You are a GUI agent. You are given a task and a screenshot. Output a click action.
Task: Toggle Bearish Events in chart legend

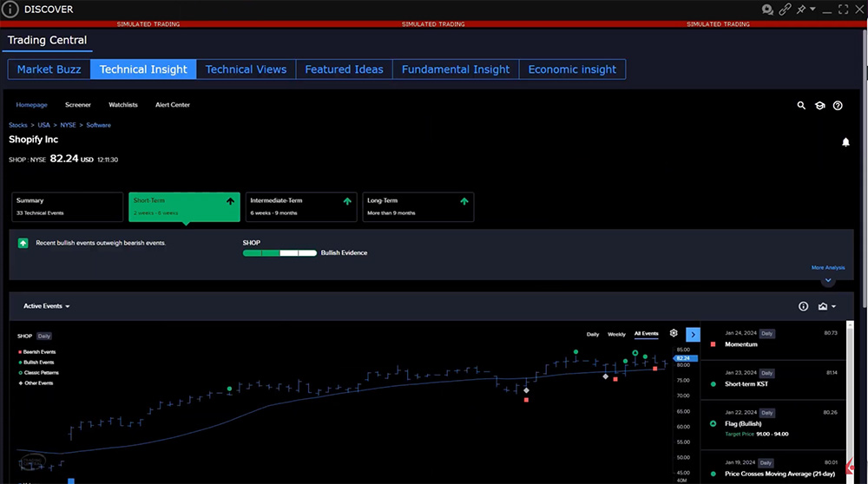click(x=37, y=352)
